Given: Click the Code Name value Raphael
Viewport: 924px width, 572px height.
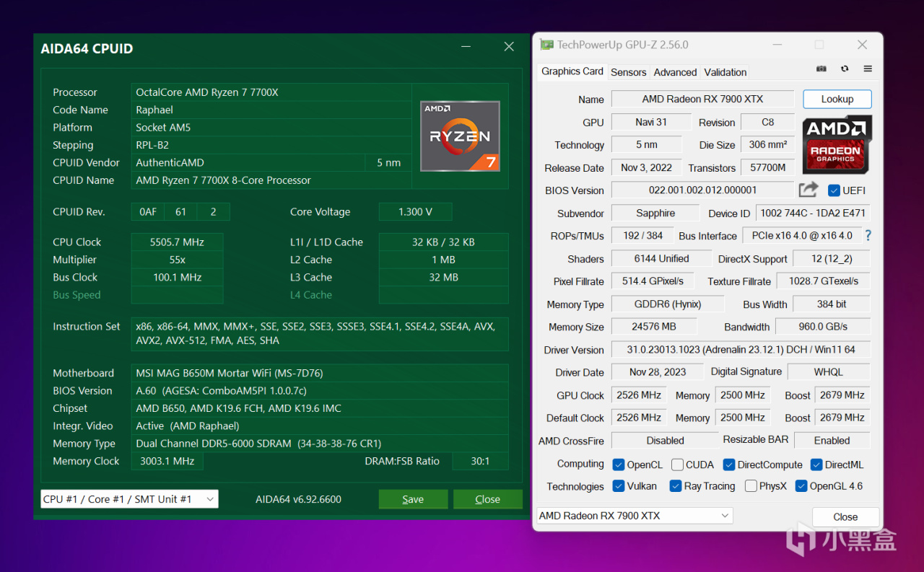Looking at the screenshot, I should (271, 110).
